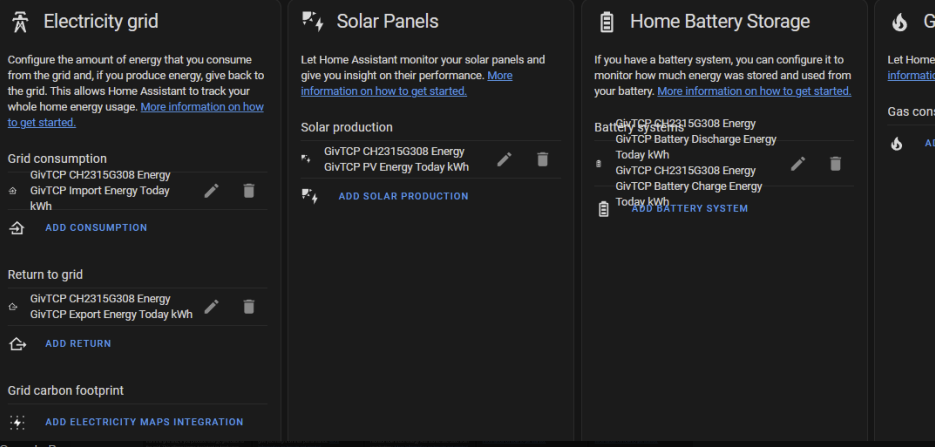Click Add Return button

(x=78, y=343)
